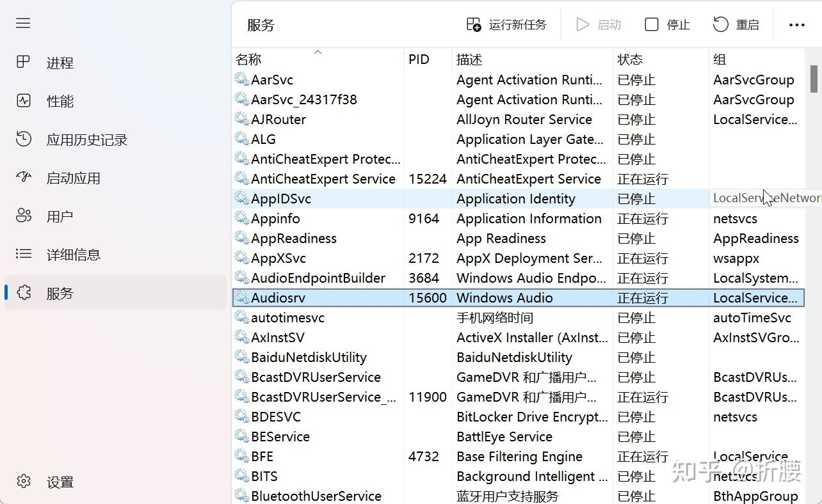Open the 应用历史记录 page
822x504 pixels.
click(87, 139)
